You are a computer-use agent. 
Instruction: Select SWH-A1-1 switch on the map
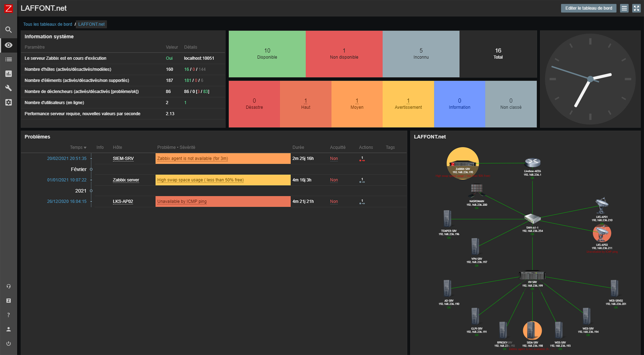(532, 218)
